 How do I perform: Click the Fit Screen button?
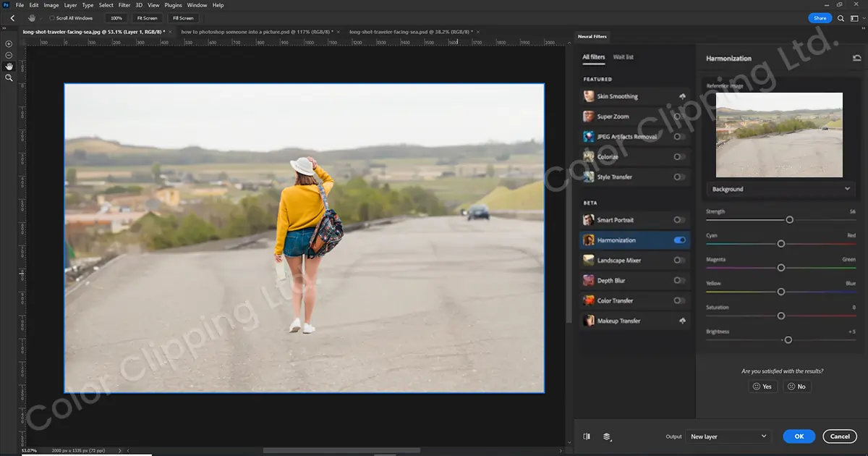147,18
